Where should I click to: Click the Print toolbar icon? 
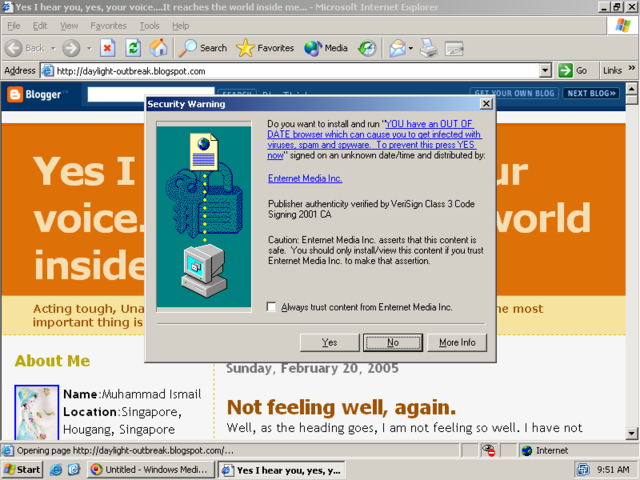pyautogui.click(x=429, y=47)
